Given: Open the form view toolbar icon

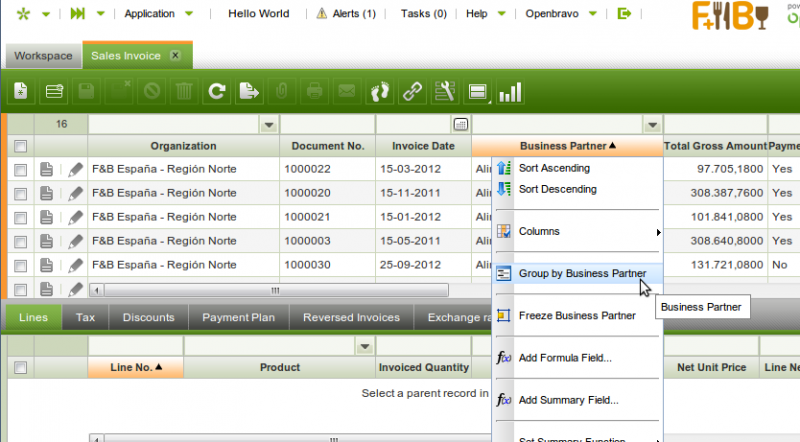Looking at the screenshot, I should coord(478,92).
